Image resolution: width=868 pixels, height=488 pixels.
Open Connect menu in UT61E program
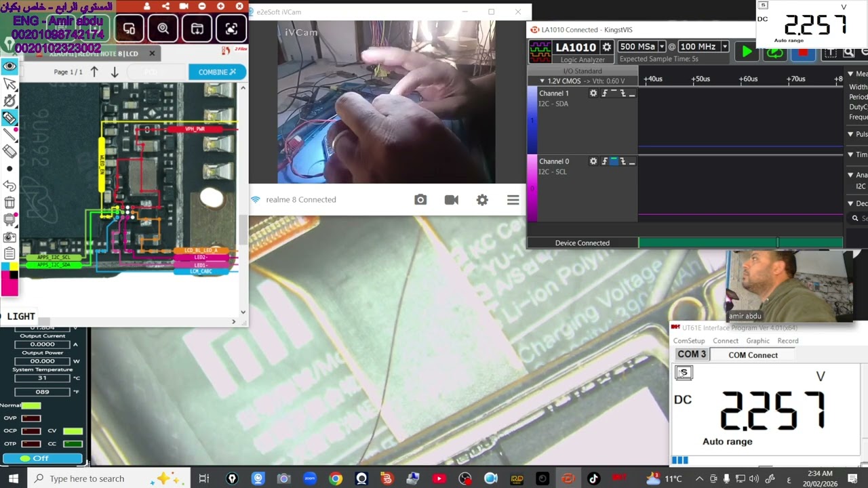725,341
